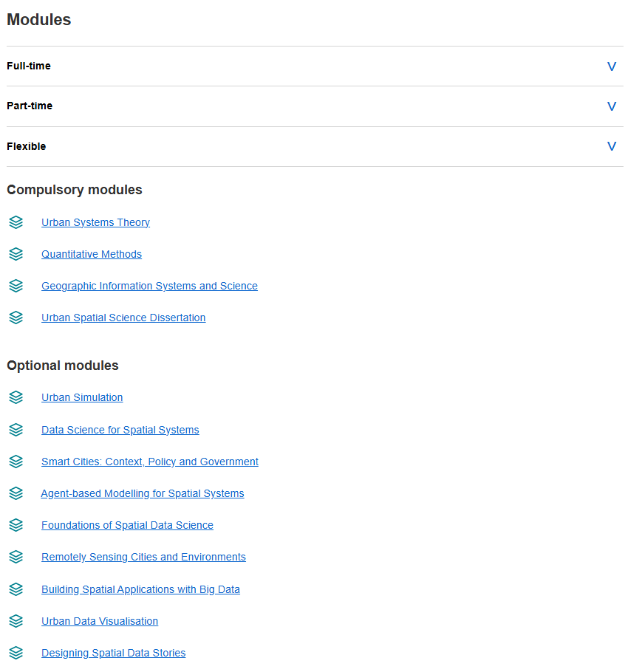625x672 pixels.
Task: Follow Agent-based Modelling for Spatial Systems link
Action: point(143,493)
